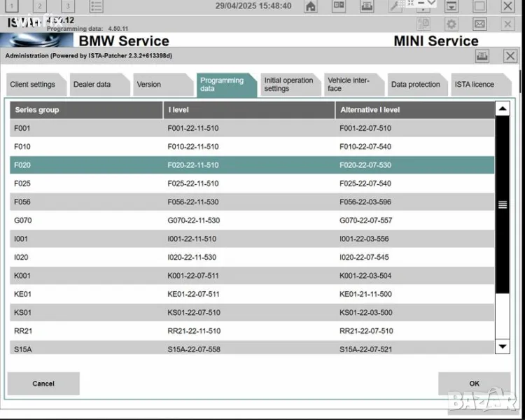The image size is (525, 420).
Task: Switch to the Client settings tab
Action: pos(32,85)
